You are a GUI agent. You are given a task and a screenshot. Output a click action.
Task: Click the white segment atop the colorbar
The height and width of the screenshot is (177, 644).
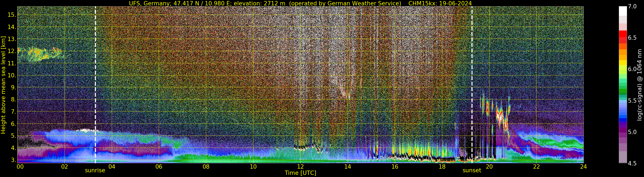pyautogui.click(x=623, y=11)
